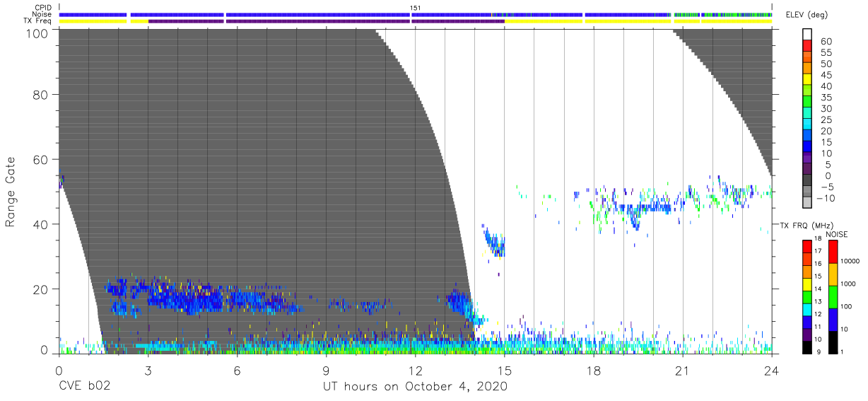Viewport: 868px width, 401px height.
Task: Click the '24' UT hour axis tick
Action: 772,371
